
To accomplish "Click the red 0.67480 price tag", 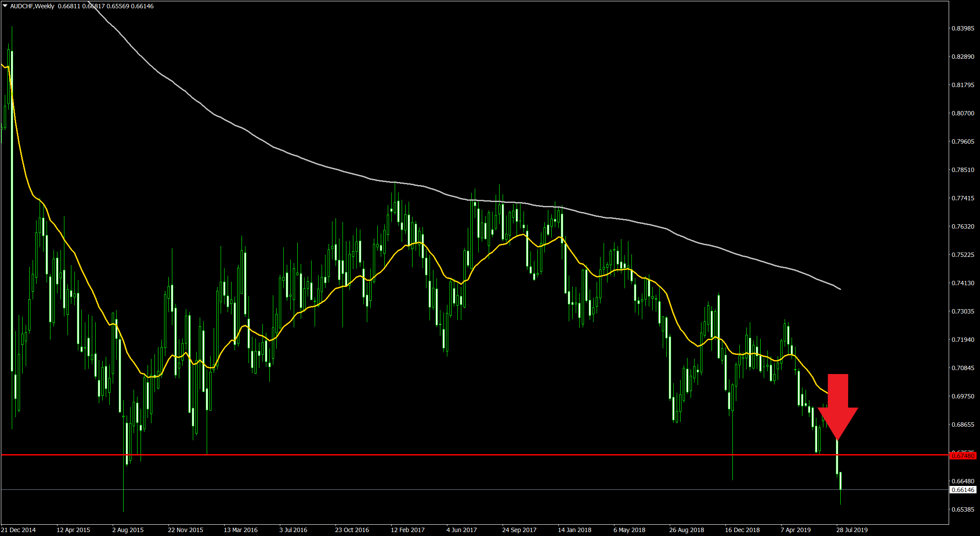I will pyautogui.click(x=963, y=456).
